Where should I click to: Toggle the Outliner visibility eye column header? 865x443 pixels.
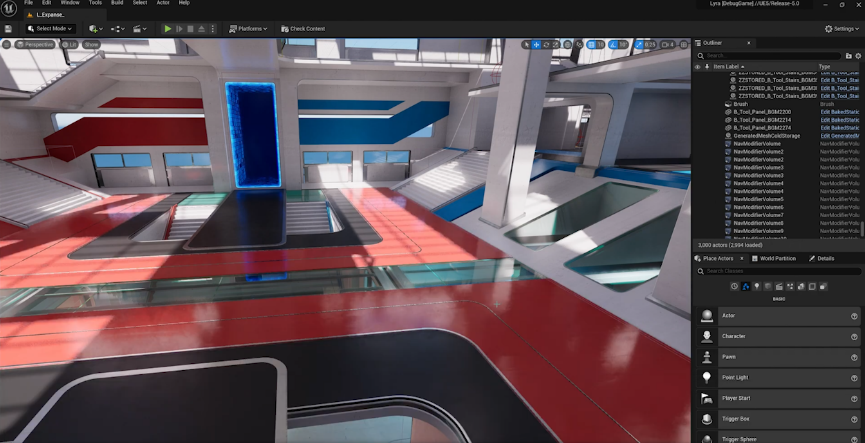tap(697, 67)
